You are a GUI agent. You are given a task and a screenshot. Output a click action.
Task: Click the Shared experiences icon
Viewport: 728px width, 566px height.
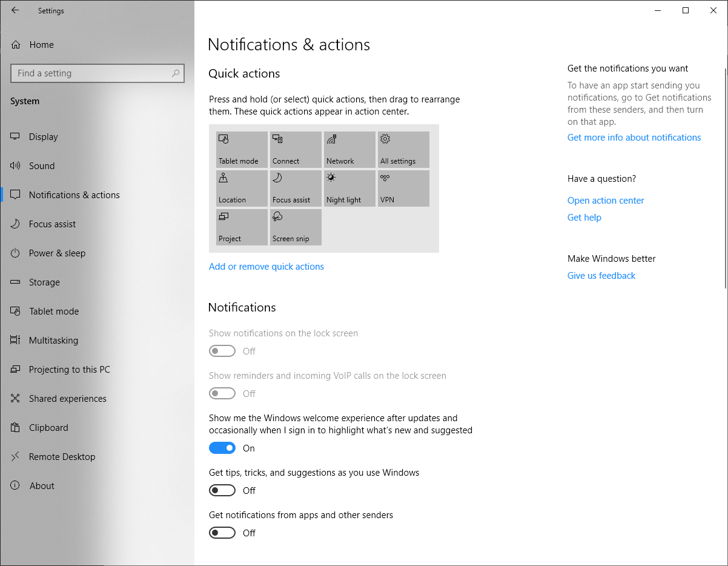16,398
